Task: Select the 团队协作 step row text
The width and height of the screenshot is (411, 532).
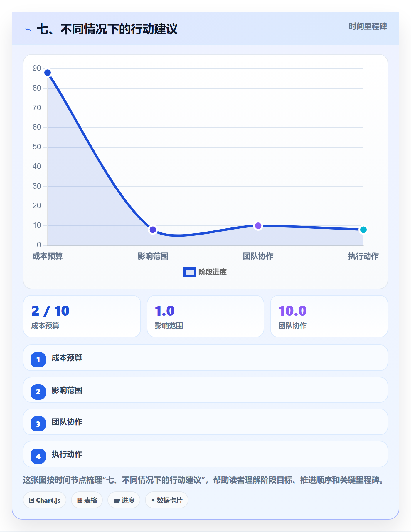Action: [67, 422]
